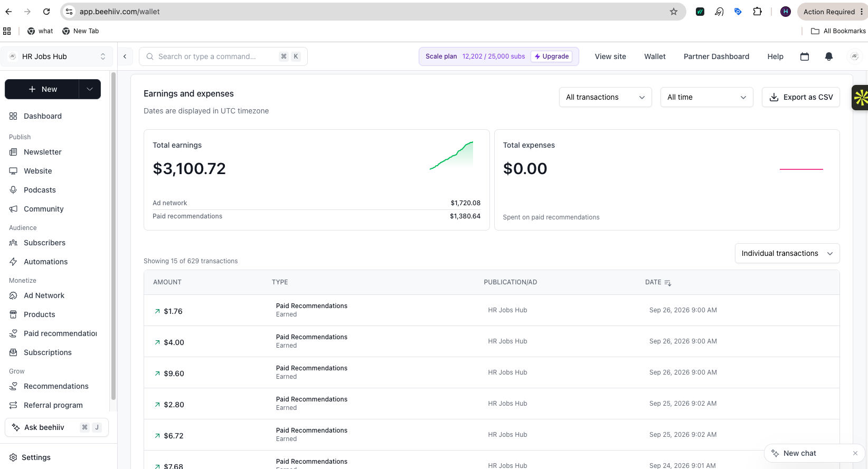Bookmark page with the star icon

(674, 12)
